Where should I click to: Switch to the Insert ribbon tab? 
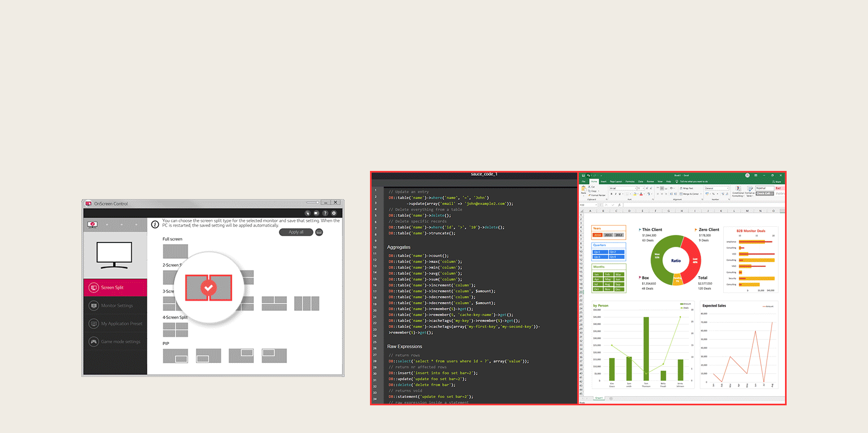(x=603, y=181)
